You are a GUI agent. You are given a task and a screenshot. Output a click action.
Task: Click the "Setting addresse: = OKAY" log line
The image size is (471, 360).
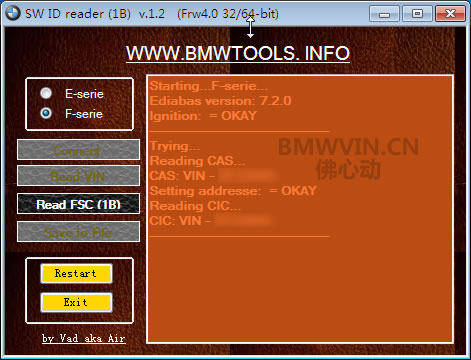(x=233, y=191)
